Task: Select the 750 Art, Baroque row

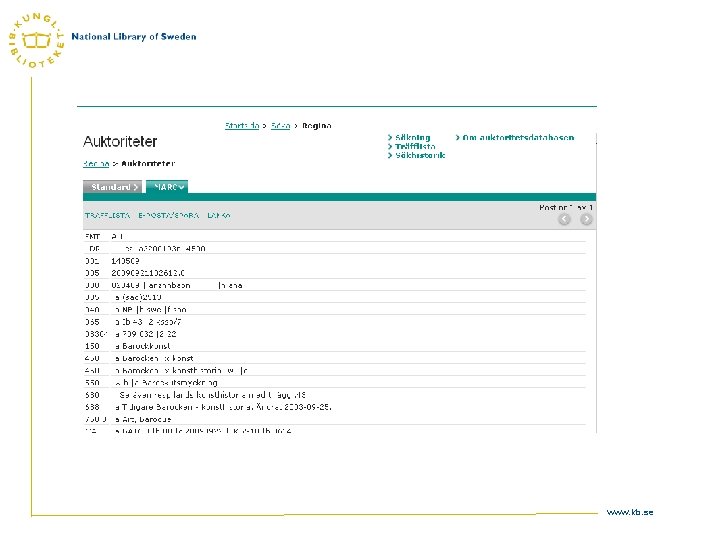Action: tap(335, 419)
